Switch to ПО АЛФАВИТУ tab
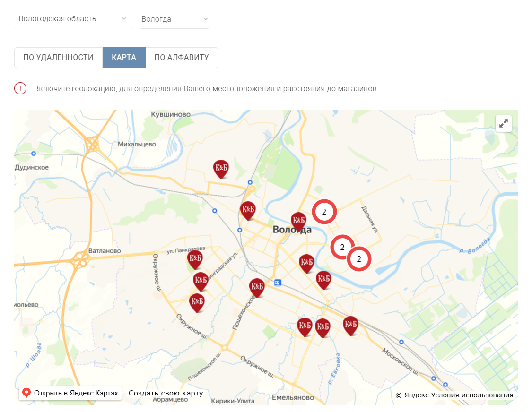This screenshot has width=532, height=412. 182,58
